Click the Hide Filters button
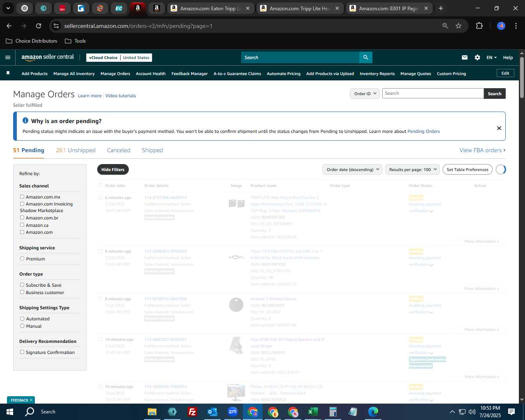The image size is (525, 420). 113,169
